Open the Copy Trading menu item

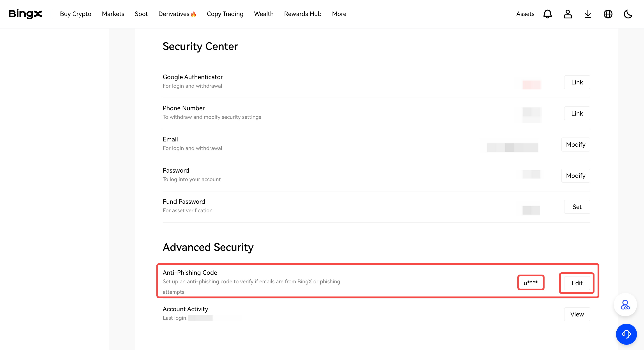(x=225, y=14)
